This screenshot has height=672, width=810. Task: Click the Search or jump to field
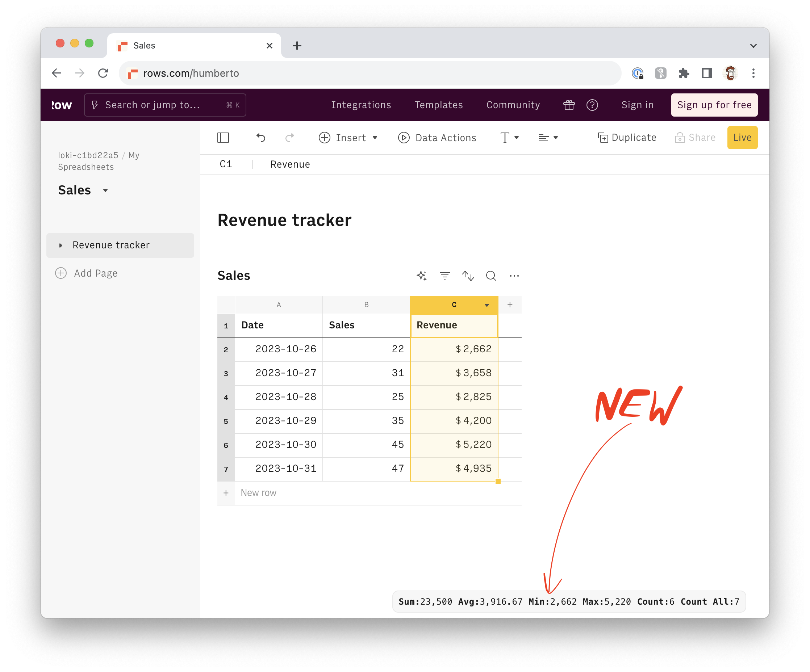pyautogui.click(x=165, y=105)
